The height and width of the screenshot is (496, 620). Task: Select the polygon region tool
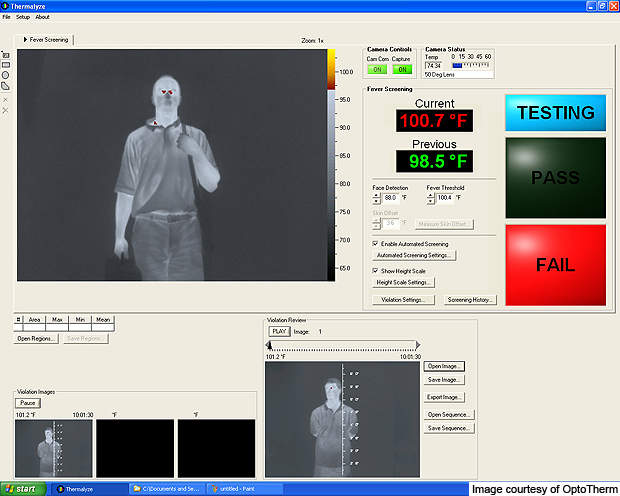point(6,86)
